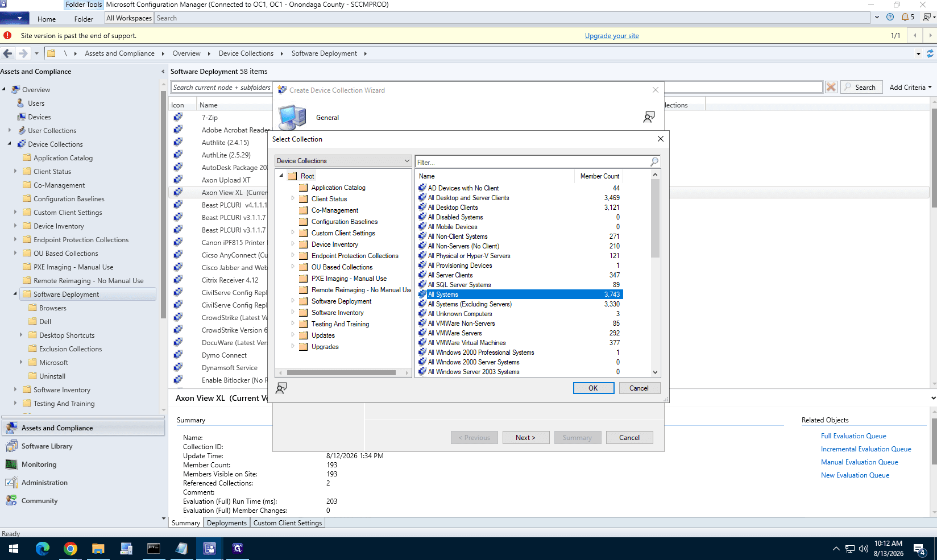Select the All Desktop Clients collection icon
Screen dimensions: 937x560
tap(422, 208)
